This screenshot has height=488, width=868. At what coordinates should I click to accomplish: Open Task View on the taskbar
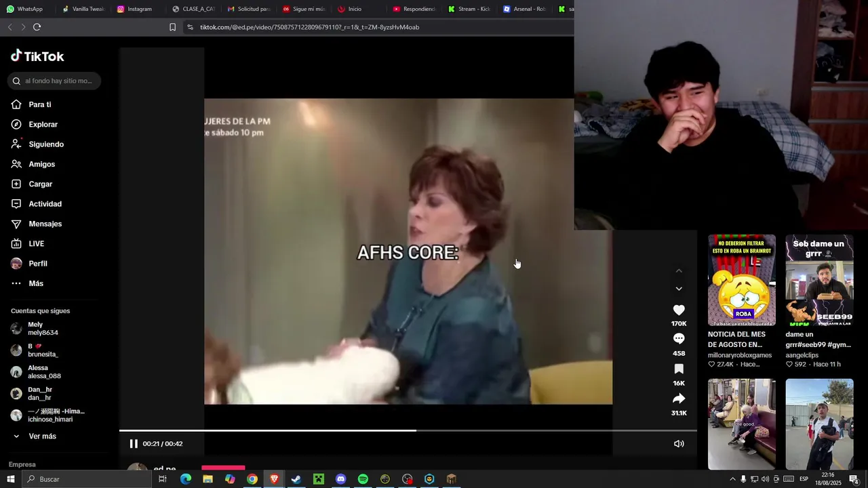163,479
